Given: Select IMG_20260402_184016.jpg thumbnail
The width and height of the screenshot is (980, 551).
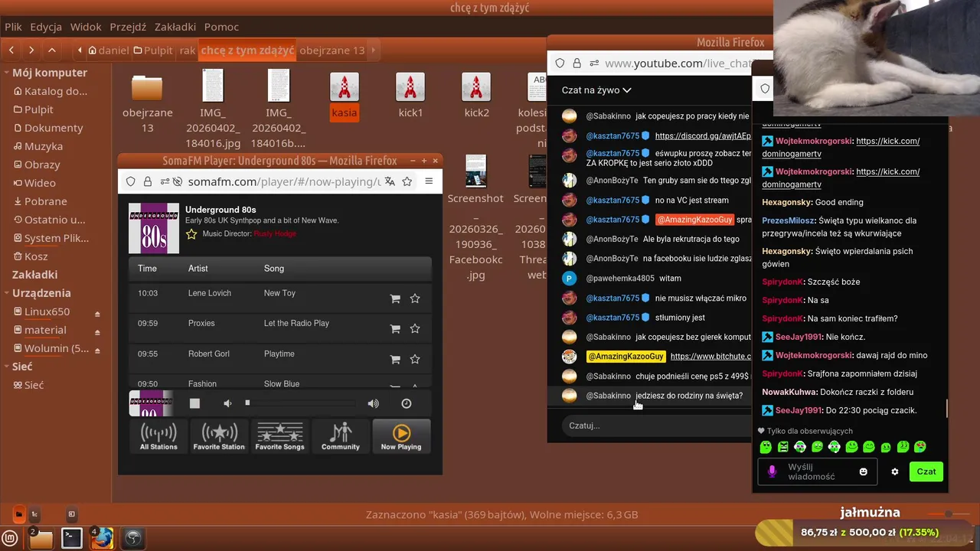Looking at the screenshot, I should [x=213, y=86].
